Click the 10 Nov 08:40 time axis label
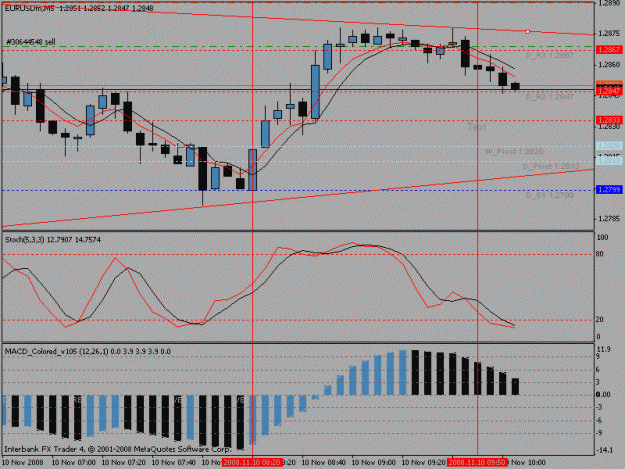Viewport: 625px width, 469px height. coord(324,463)
